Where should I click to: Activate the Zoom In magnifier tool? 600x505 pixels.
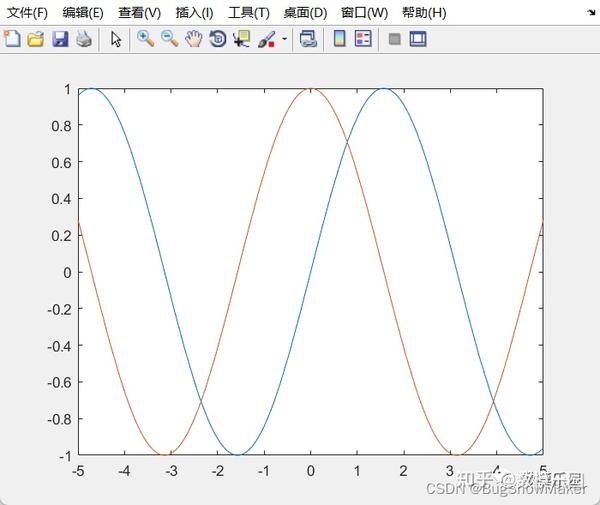pos(146,39)
